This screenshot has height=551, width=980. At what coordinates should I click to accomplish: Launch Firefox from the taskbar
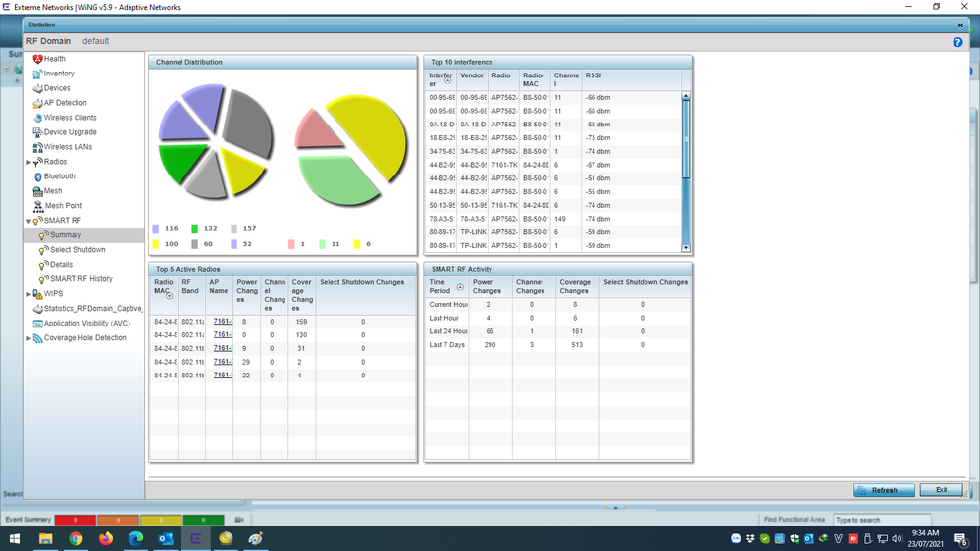pos(106,538)
